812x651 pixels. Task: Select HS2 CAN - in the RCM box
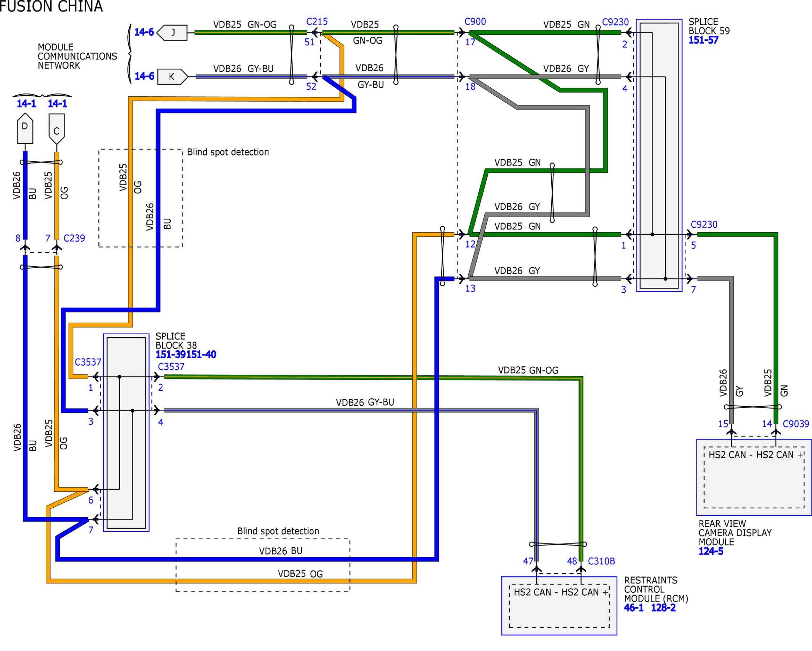(536, 592)
